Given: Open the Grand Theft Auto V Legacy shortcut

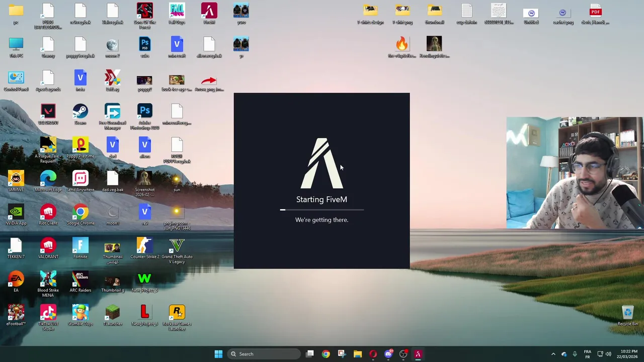Looking at the screenshot, I should (177, 251).
